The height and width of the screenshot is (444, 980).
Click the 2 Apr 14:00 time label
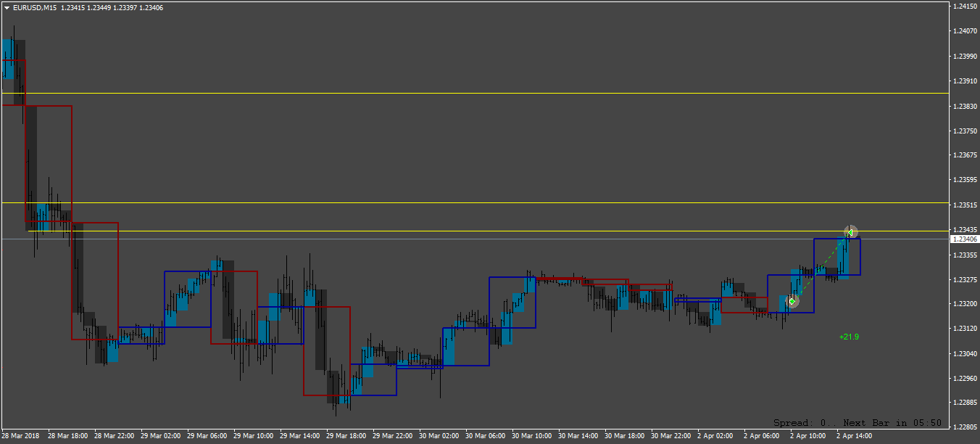(855, 436)
